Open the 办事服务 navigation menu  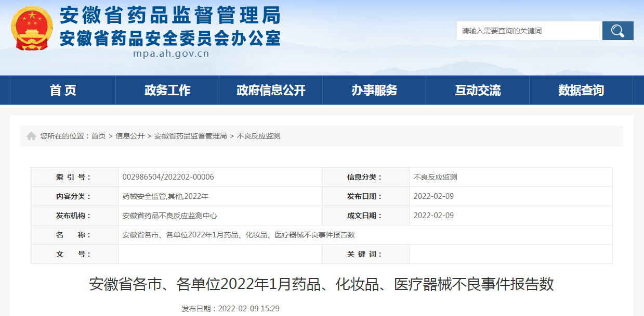(374, 90)
